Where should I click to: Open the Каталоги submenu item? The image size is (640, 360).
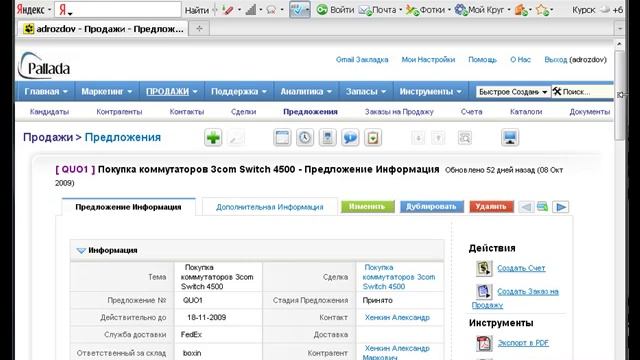pos(526,112)
